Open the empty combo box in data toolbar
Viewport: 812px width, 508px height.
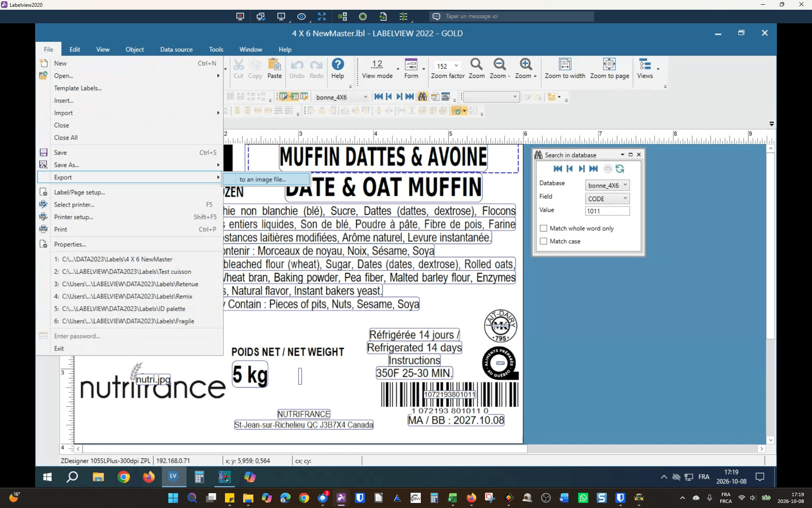coord(491,97)
